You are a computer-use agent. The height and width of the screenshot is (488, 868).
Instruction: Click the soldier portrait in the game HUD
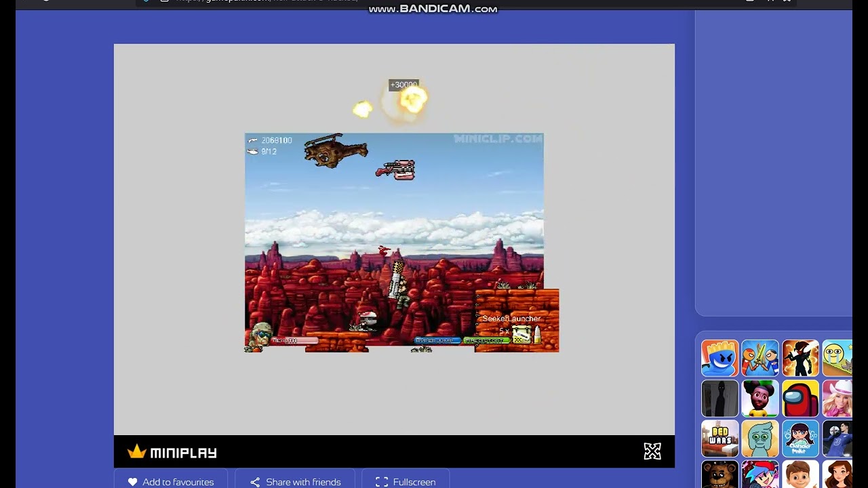pyautogui.click(x=260, y=334)
